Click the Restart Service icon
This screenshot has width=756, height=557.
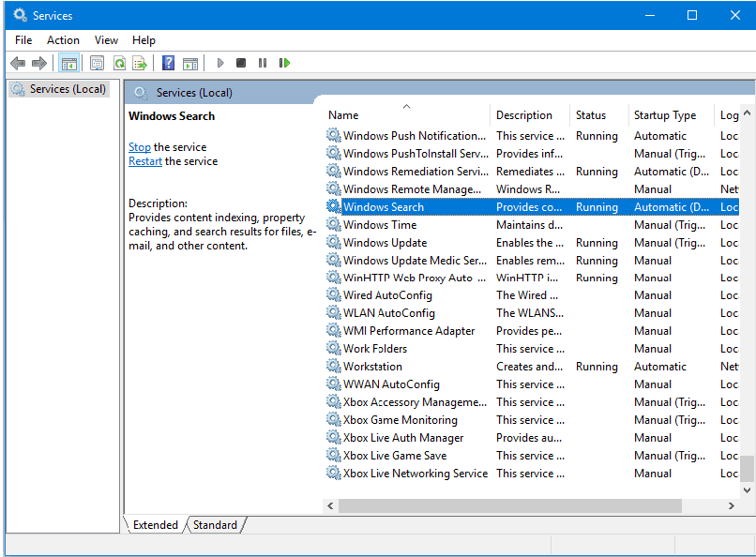tap(284, 63)
